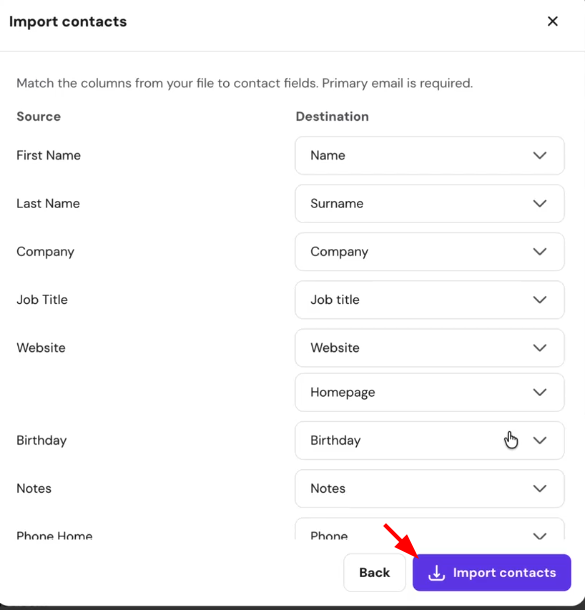Click the chevron arrow in the Job title field
The width and height of the screenshot is (585, 610).
pyautogui.click(x=539, y=300)
